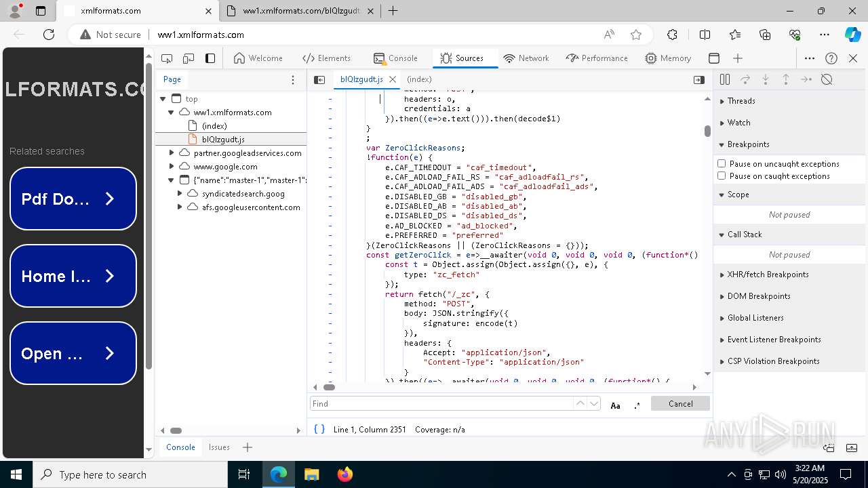This screenshot has width=868, height=488.
Task: Expand syndicatedsearch.goog tree node
Action: click(x=180, y=194)
